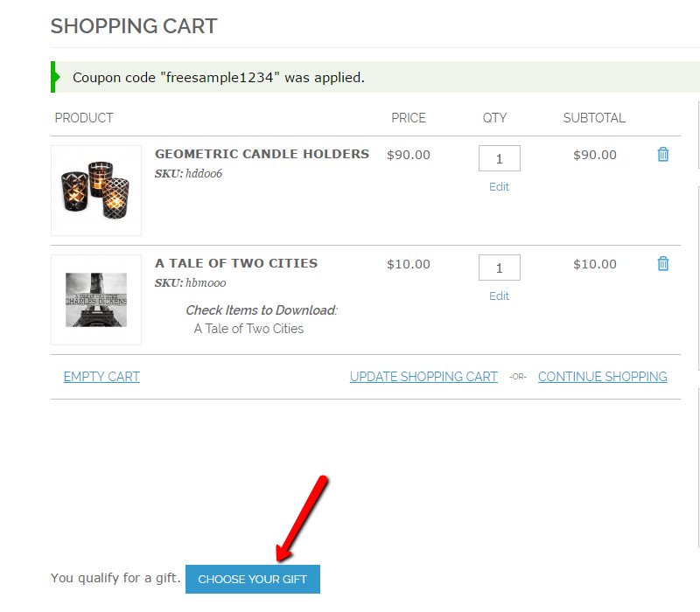Screen dimensions: 700x612
Task: Click the coupon code applied message
Action: pyautogui.click(x=219, y=78)
